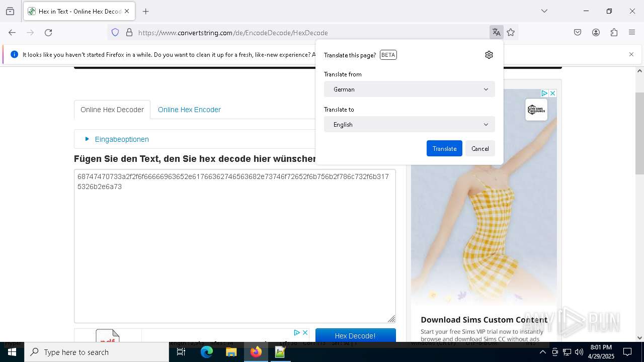This screenshot has width=644, height=362.
Task: Open green editor app on taskbar
Action: click(x=280, y=352)
